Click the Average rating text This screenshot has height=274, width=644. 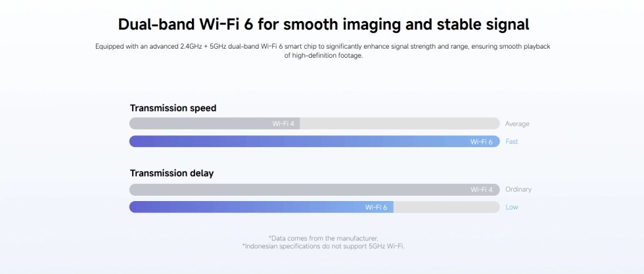click(x=517, y=124)
